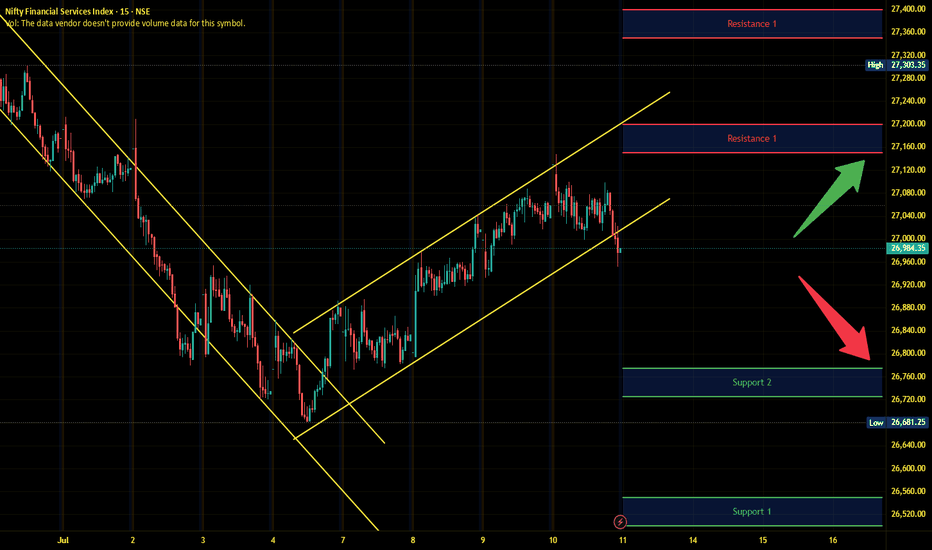Select the Support 1 zone box
Screen dimensions: 932x550
752,511
